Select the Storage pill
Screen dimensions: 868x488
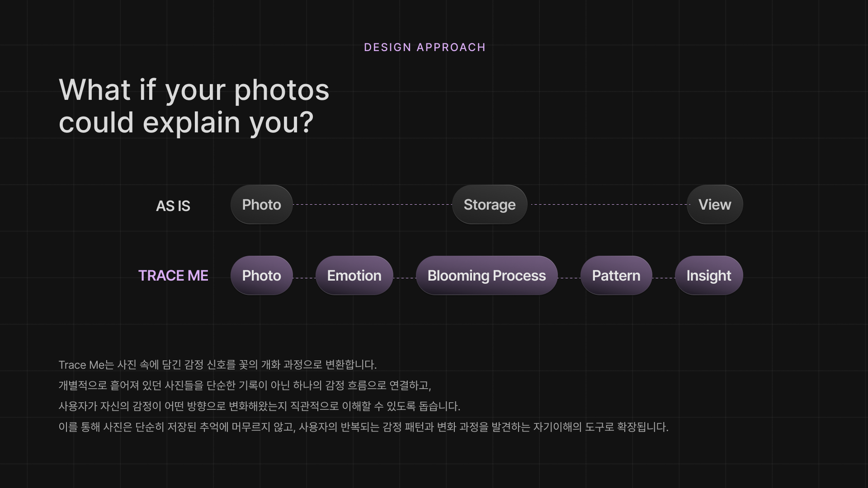tap(490, 205)
